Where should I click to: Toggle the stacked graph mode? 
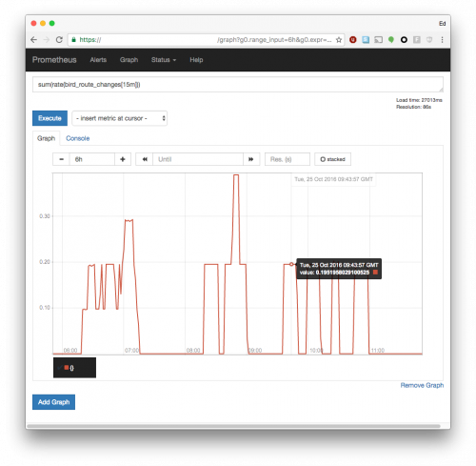[x=332, y=159]
